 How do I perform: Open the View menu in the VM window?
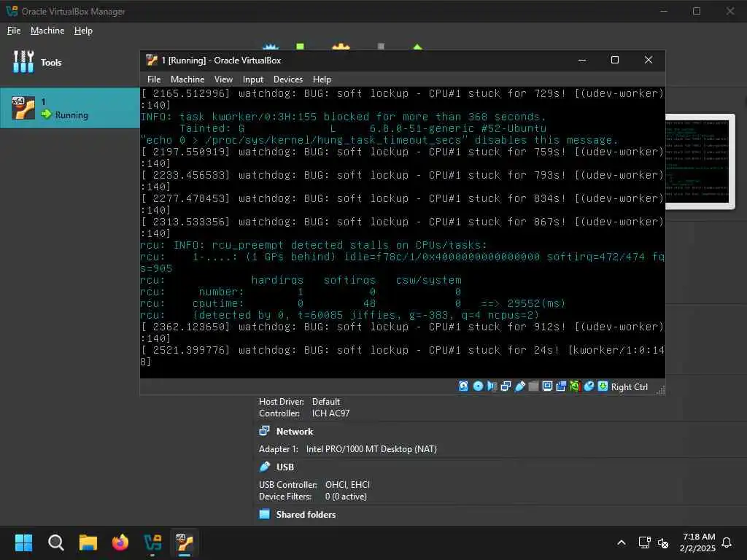223,79
